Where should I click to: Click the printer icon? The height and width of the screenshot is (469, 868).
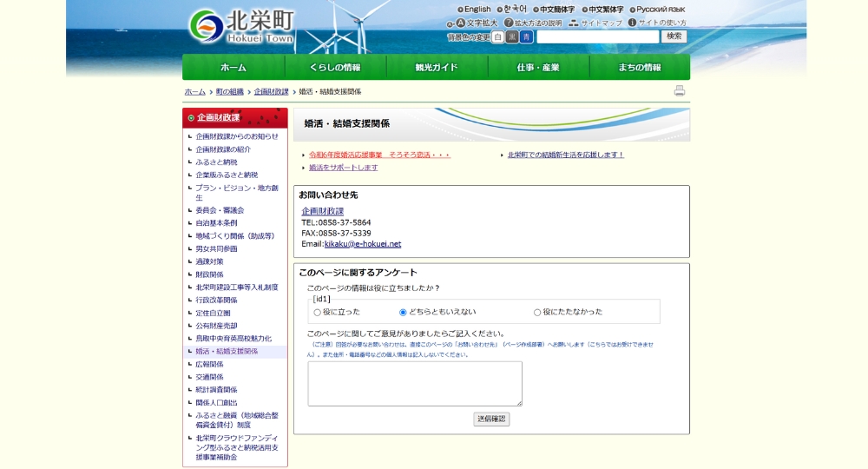679,91
